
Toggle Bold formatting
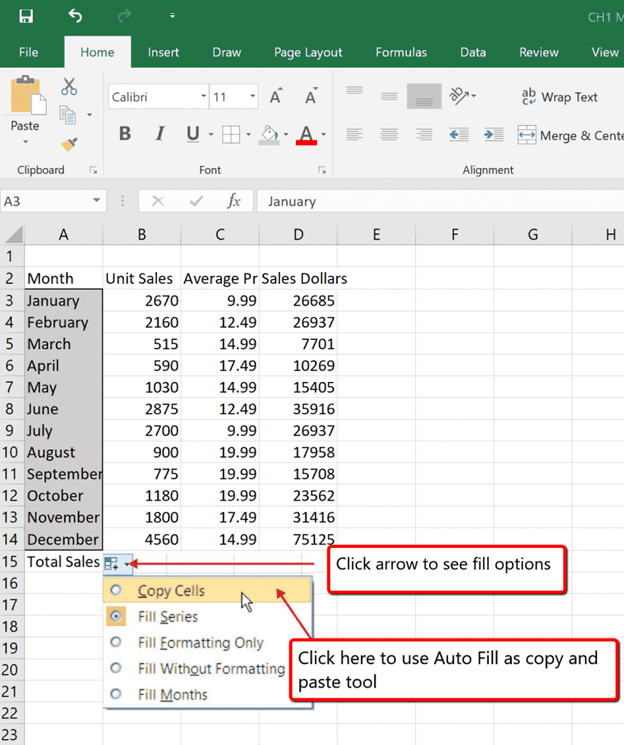[125, 134]
